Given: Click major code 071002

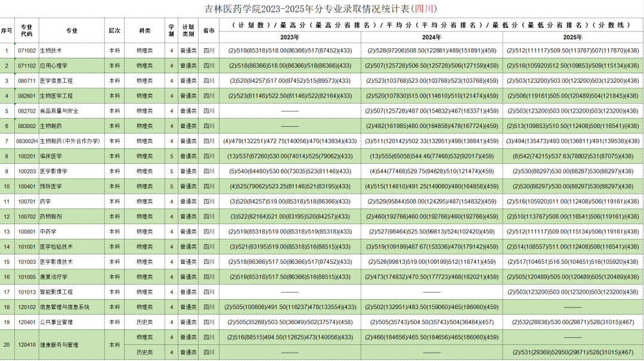Looking at the screenshot, I should [x=27, y=51].
